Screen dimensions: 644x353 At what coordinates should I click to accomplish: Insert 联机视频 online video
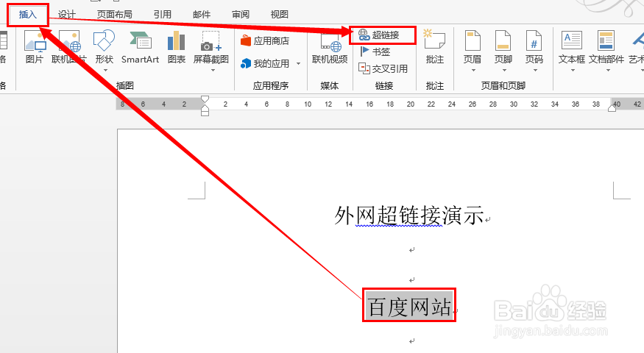click(330, 47)
